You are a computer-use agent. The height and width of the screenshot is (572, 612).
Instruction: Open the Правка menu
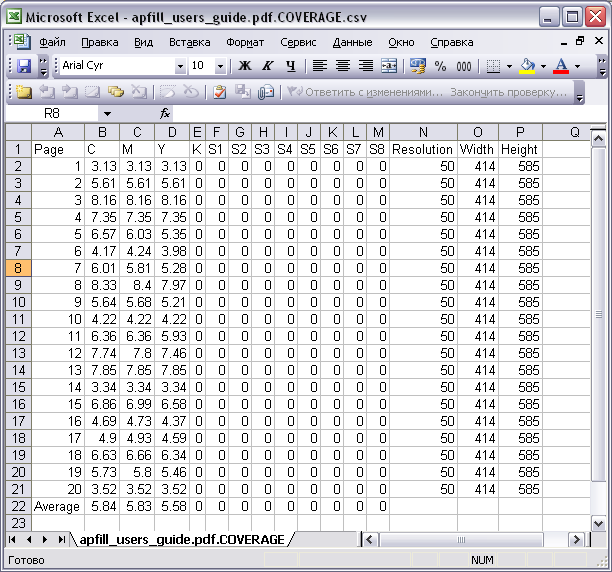(x=100, y=42)
